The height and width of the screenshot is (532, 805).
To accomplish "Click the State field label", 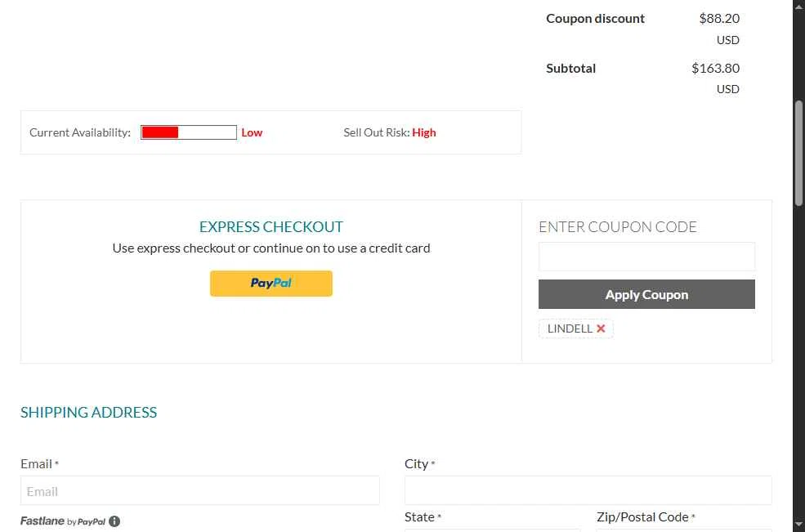I will [x=419, y=516].
